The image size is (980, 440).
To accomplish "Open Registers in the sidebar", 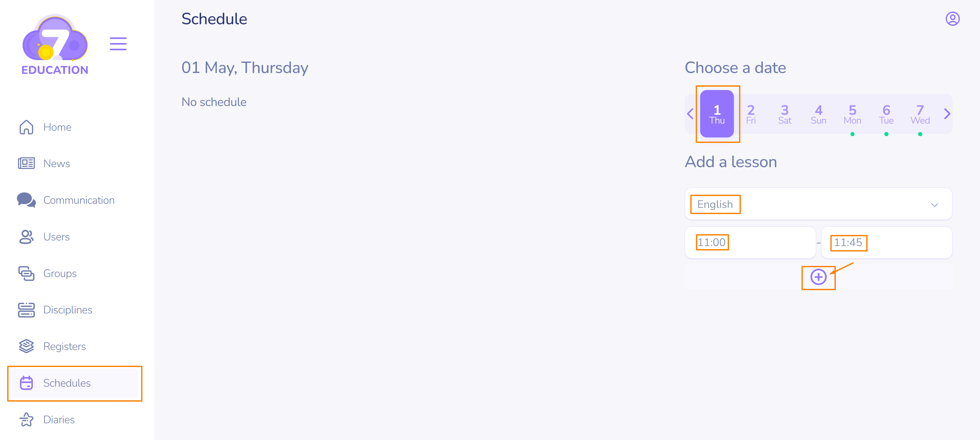I will [x=64, y=346].
